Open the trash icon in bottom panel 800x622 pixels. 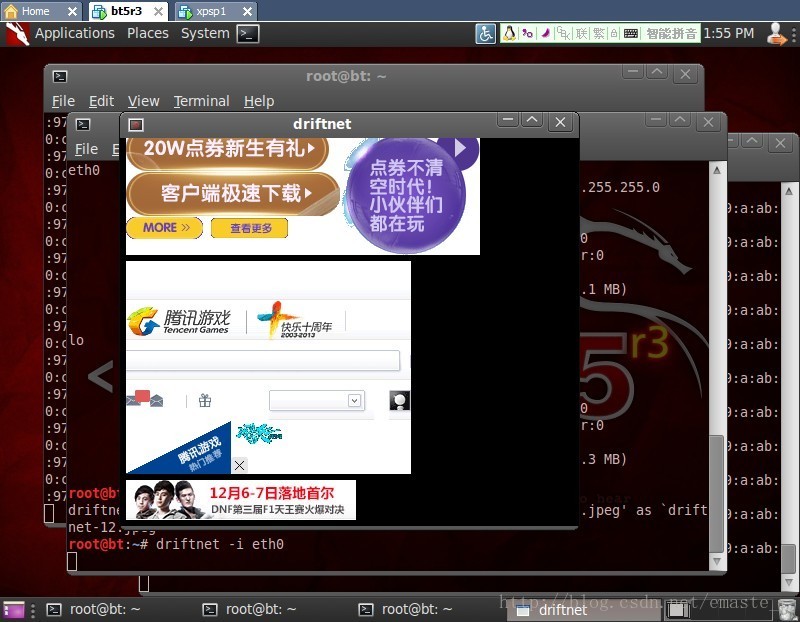pyautogui.click(x=787, y=610)
